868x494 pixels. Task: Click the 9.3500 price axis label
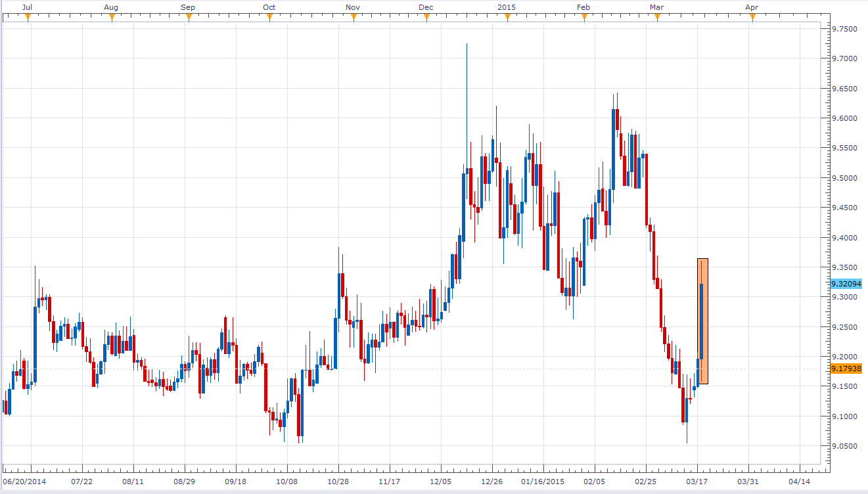pos(844,267)
